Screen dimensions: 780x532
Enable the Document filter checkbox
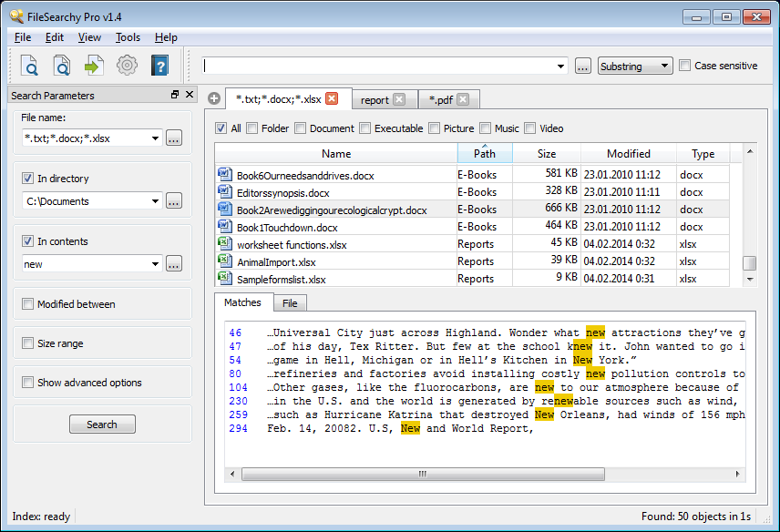[300, 128]
